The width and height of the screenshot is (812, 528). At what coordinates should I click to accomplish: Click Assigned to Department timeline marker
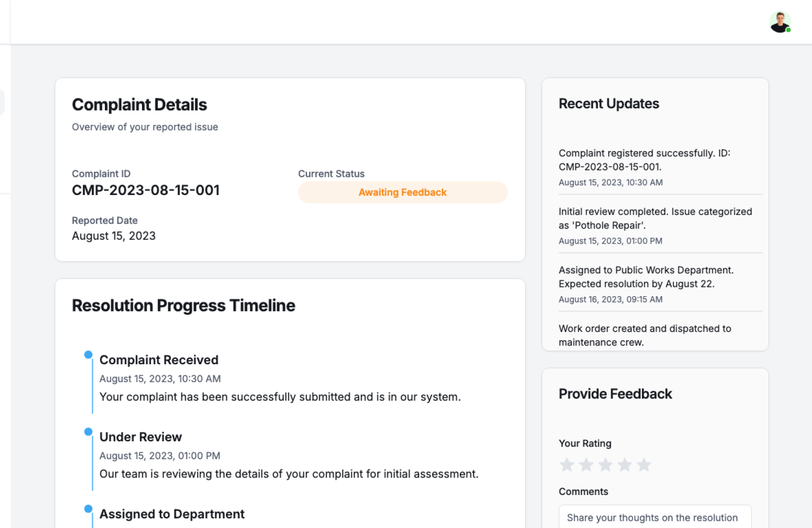coord(88,509)
